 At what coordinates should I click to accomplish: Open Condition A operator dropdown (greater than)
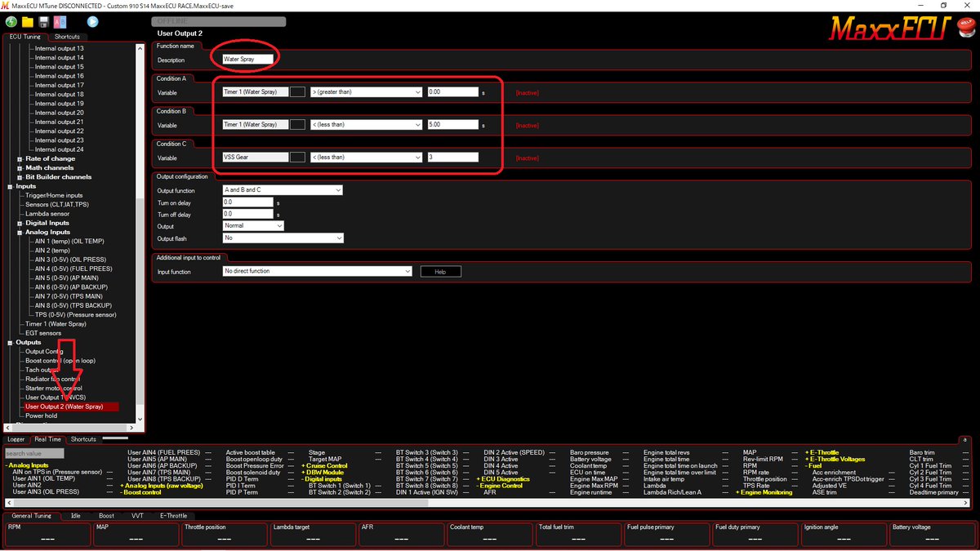pyautogui.click(x=367, y=92)
